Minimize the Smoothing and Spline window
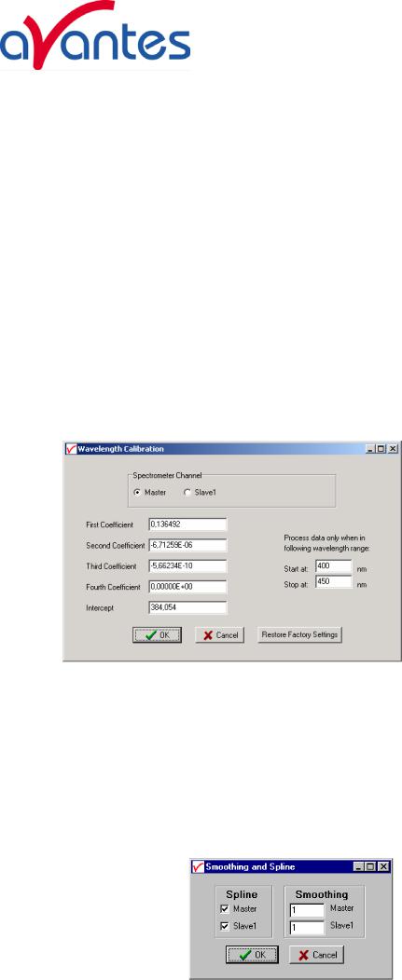 pyautogui.click(x=359, y=866)
